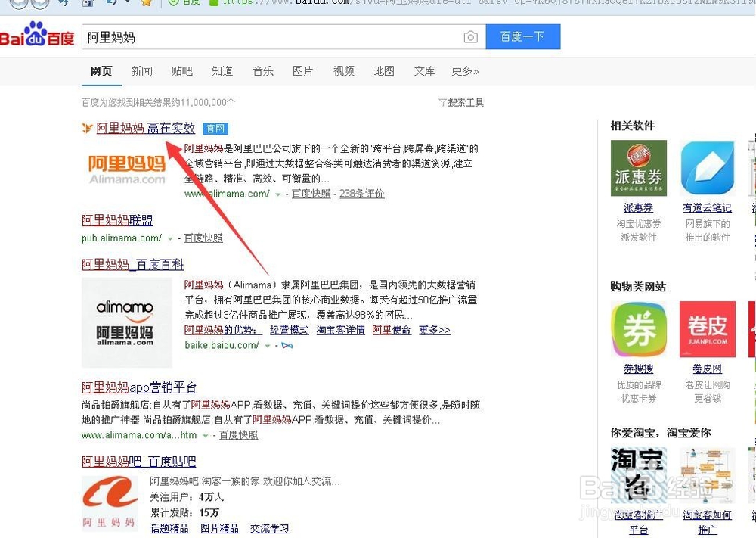Switch to the 视频 tab
756x538 pixels.
point(344,71)
